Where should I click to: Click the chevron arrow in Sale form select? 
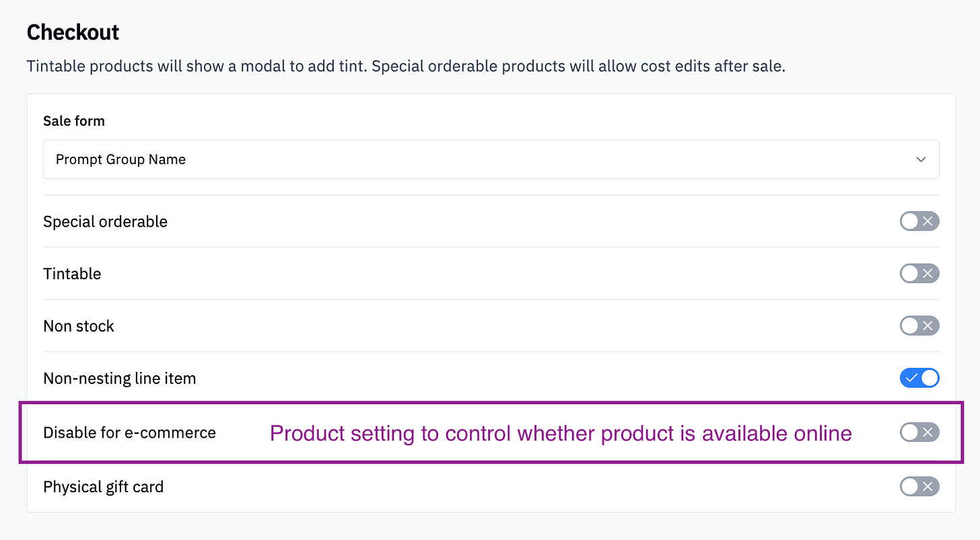click(920, 159)
